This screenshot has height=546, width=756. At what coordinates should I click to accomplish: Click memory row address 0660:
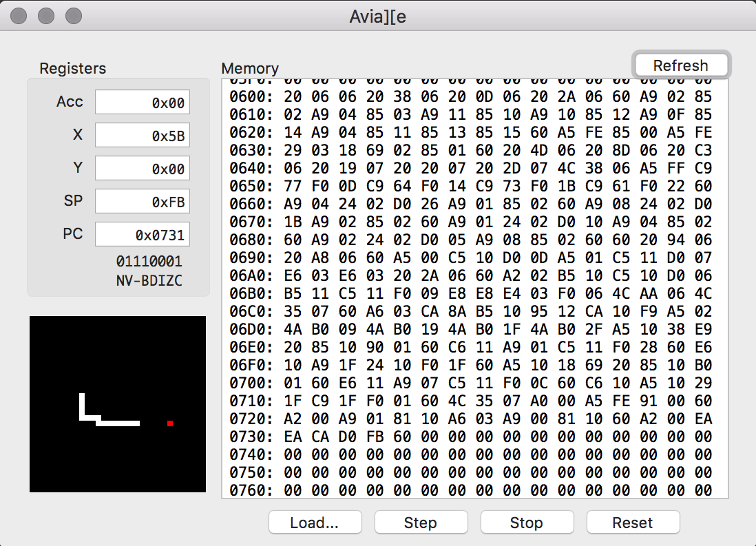click(251, 204)
